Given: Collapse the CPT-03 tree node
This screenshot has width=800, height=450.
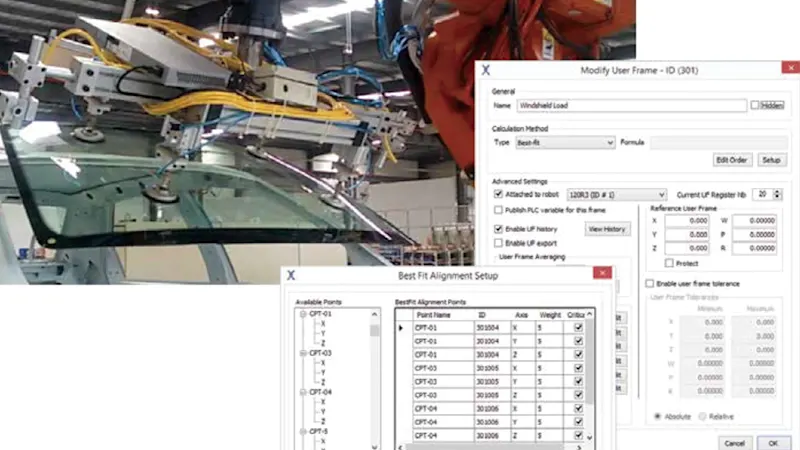Looking at the screenshot, I should (x=303, y=353).
